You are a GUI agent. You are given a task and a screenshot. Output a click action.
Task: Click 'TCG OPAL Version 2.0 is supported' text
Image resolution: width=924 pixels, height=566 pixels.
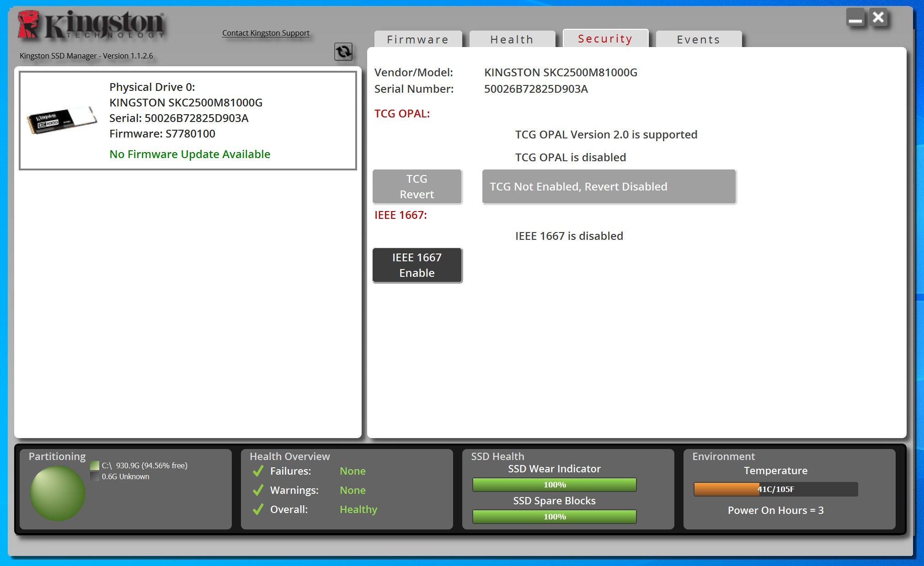tap(606, 135)
